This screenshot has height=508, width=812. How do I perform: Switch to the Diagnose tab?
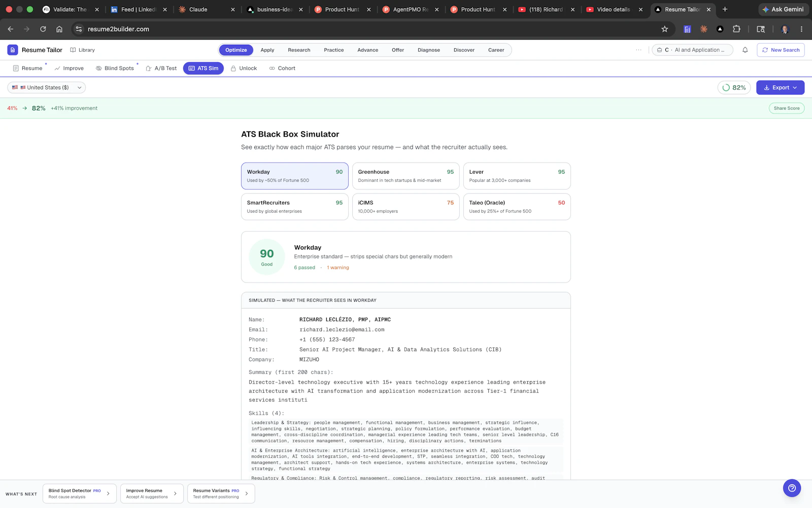(429, 50)
